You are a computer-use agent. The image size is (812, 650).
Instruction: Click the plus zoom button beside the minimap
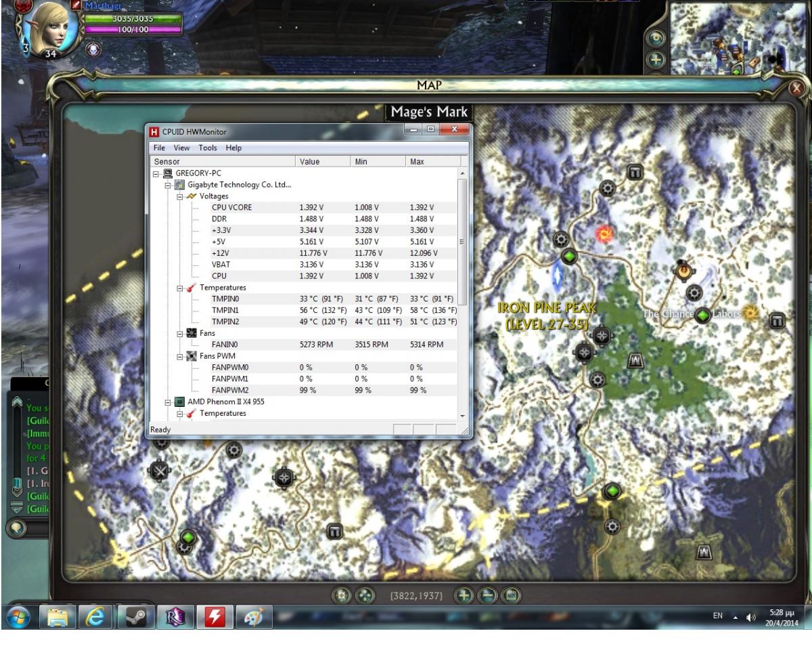[655, 60]
